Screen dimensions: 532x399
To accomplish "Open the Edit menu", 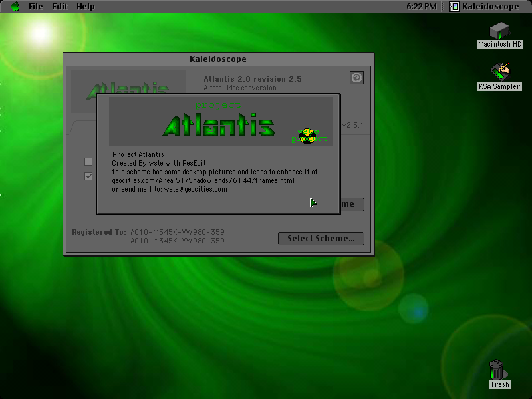I will click(60, 7).
